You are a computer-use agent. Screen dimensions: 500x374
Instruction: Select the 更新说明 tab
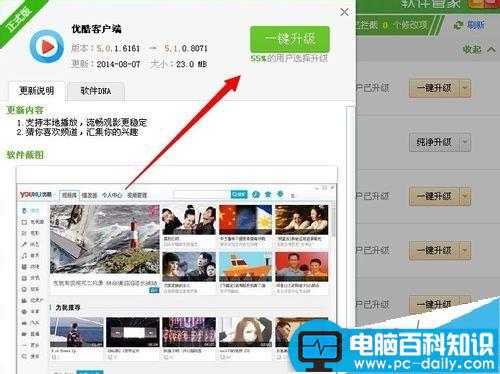[x=37, y=91]
